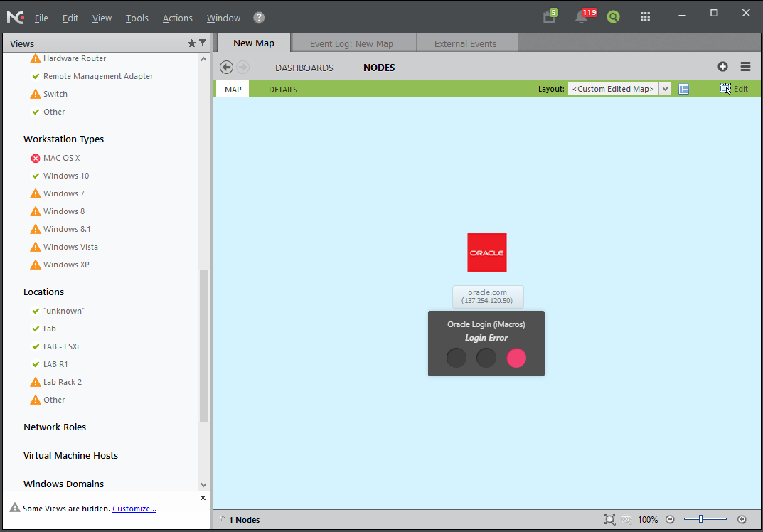Select the Hardware Router view
The height and width of the screenshot is (532, 763).
(75, 58)
